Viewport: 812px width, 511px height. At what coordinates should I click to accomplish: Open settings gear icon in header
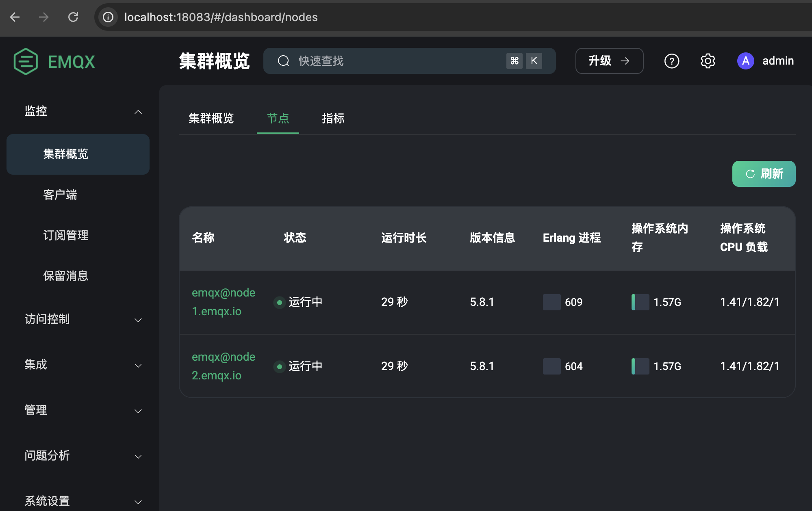click(x=708, y=61)
